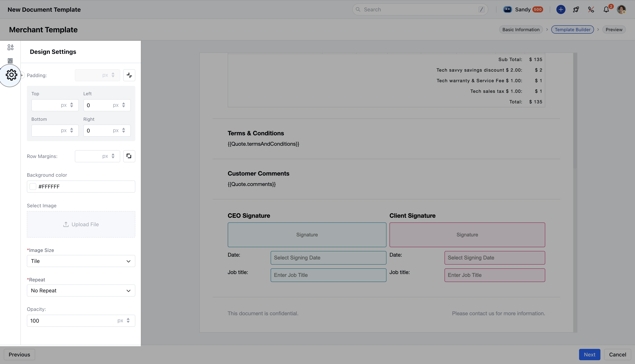Click the phone call icon in header
The width and height of the screenshot is (635, 364).
coord(591,9)
